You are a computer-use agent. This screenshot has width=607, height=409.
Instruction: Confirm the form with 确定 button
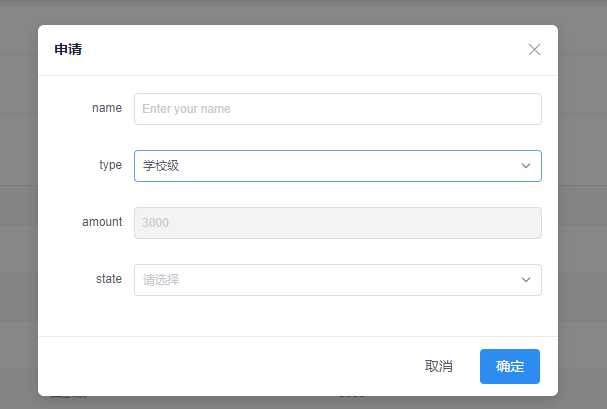510,366
